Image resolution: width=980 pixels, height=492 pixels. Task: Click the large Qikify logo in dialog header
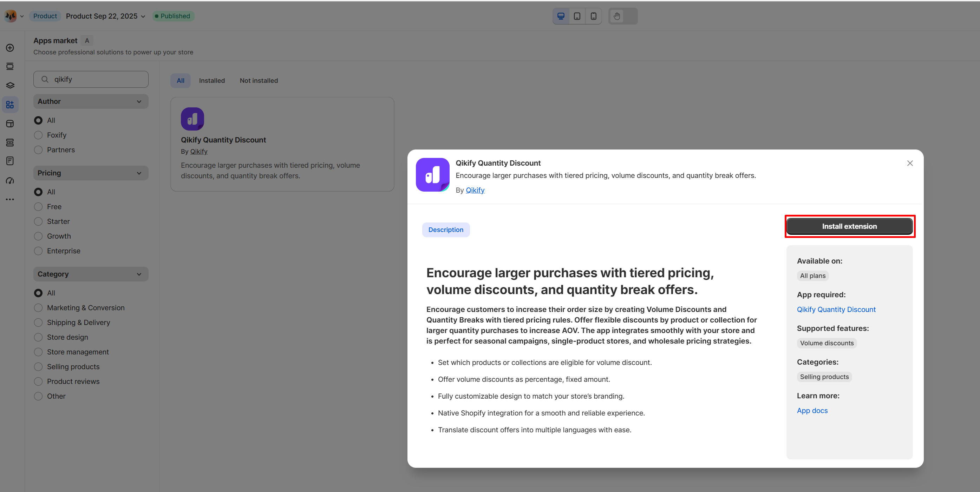(432, 175)
